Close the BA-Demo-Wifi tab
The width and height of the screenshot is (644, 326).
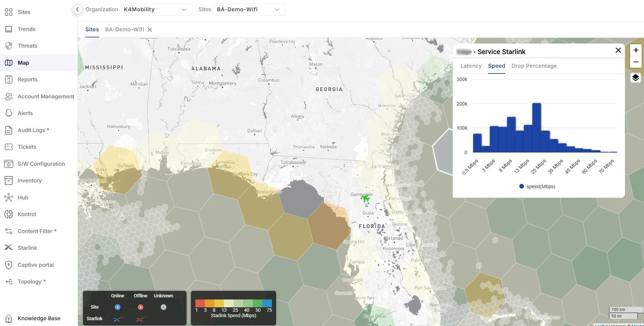point(150,30)
